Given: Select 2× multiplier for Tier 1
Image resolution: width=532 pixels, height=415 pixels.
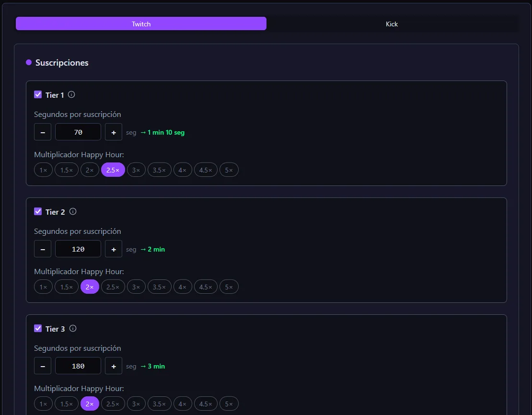Looking at the screenshot, I should tap(90, 170).
